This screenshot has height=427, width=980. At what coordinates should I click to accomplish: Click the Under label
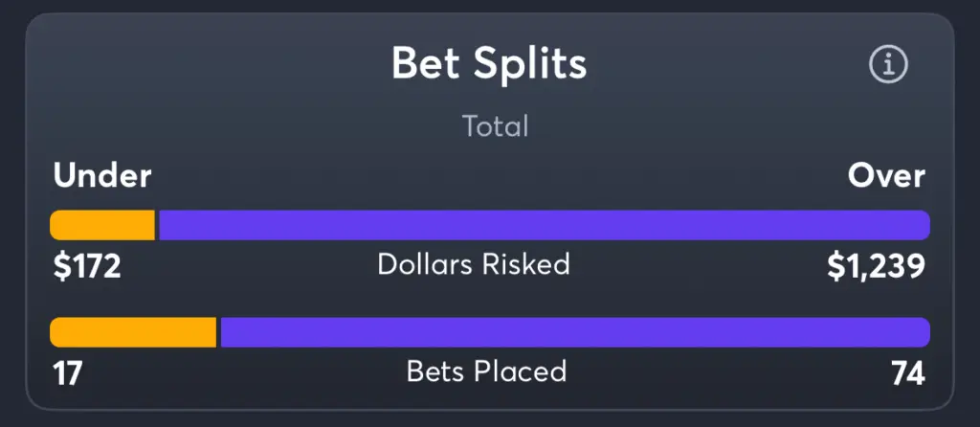point(101,175)
